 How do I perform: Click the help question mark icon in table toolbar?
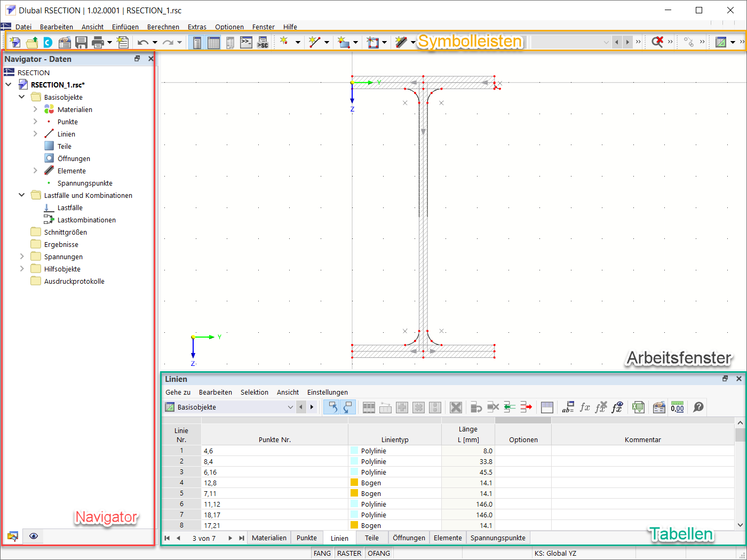click(698, 407)
